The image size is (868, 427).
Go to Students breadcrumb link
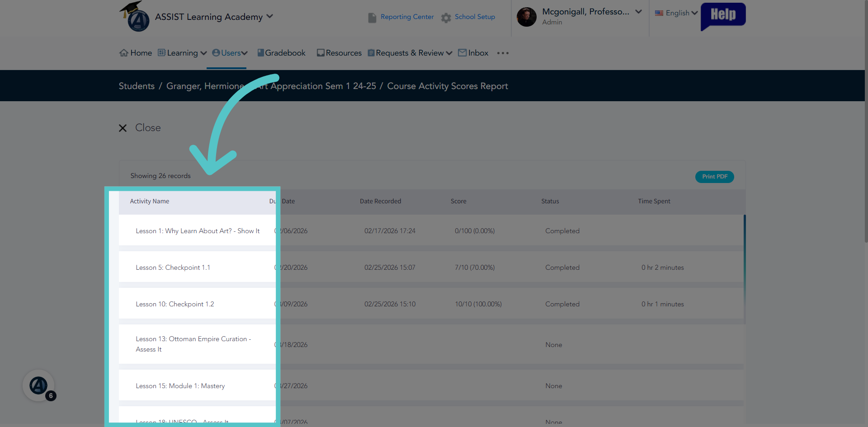click(x=137, y=86)
